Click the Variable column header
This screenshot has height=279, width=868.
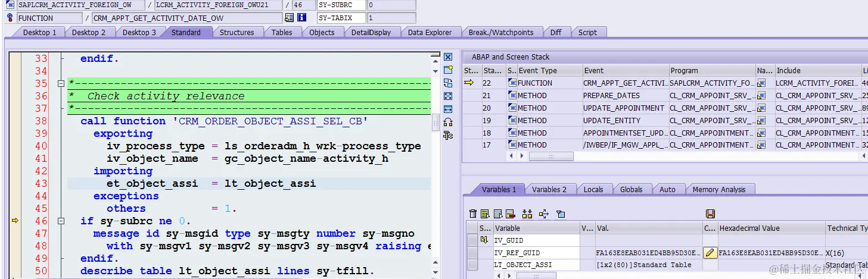coord(536,228)
